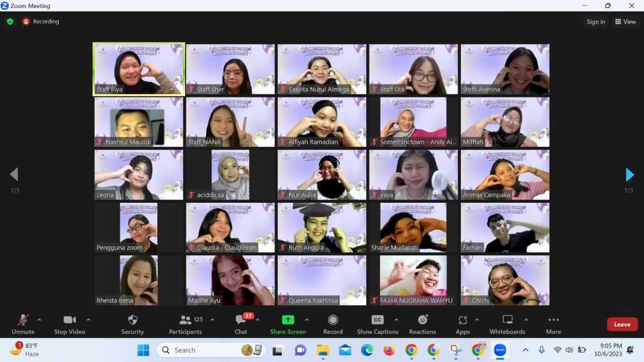Unmute your microphone
The image size is (644, 362).
click(x=23, y=324)
